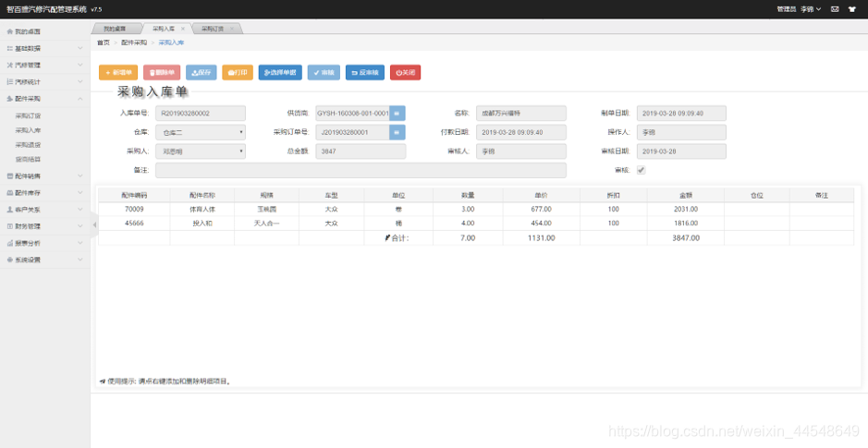Viewport: 868px width, 448px height.
Task: Click the 保存 save button
Action: 201,72
